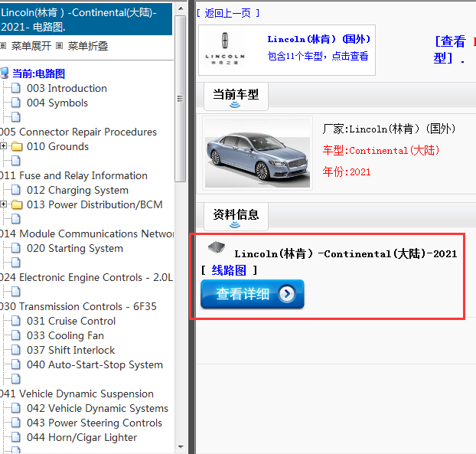
Task: Click the 033 Cooling Fan page icon
Action: click(16, 335)
